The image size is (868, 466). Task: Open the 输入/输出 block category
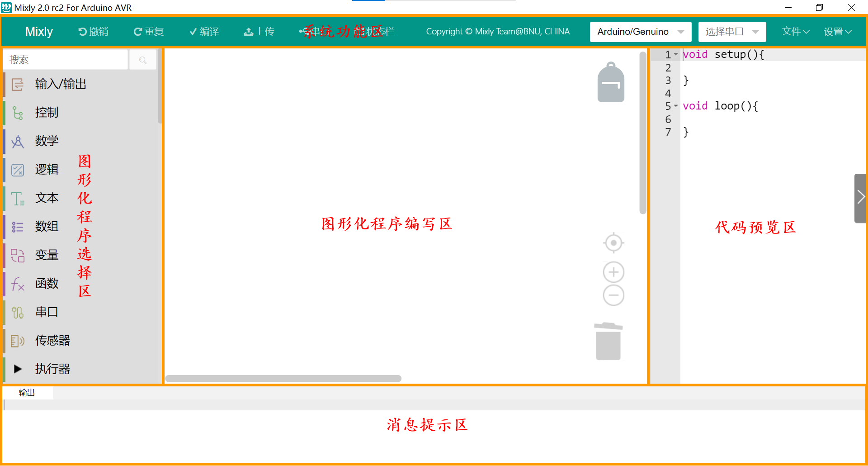[61, 84]
